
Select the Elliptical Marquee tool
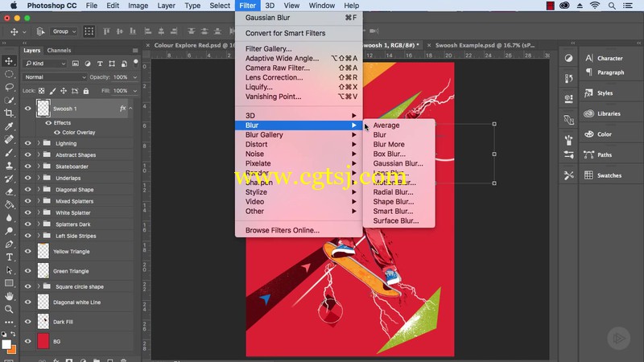pos(9,74)
